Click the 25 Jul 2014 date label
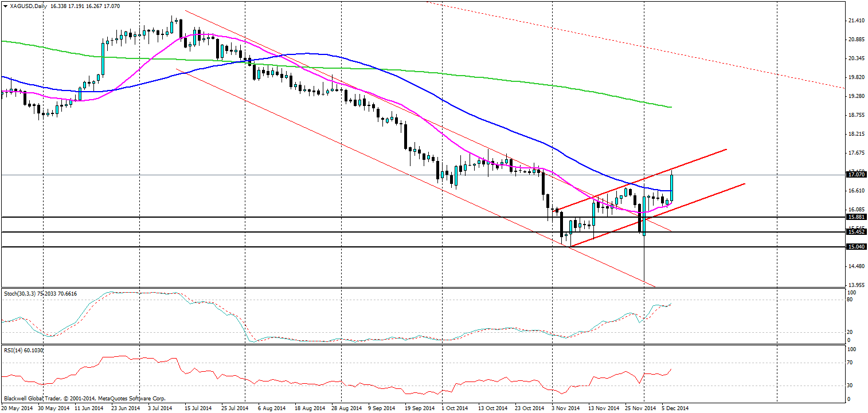The height and width of the screenshot is (413, 868). pyautogui.click(x=235, y=408)
